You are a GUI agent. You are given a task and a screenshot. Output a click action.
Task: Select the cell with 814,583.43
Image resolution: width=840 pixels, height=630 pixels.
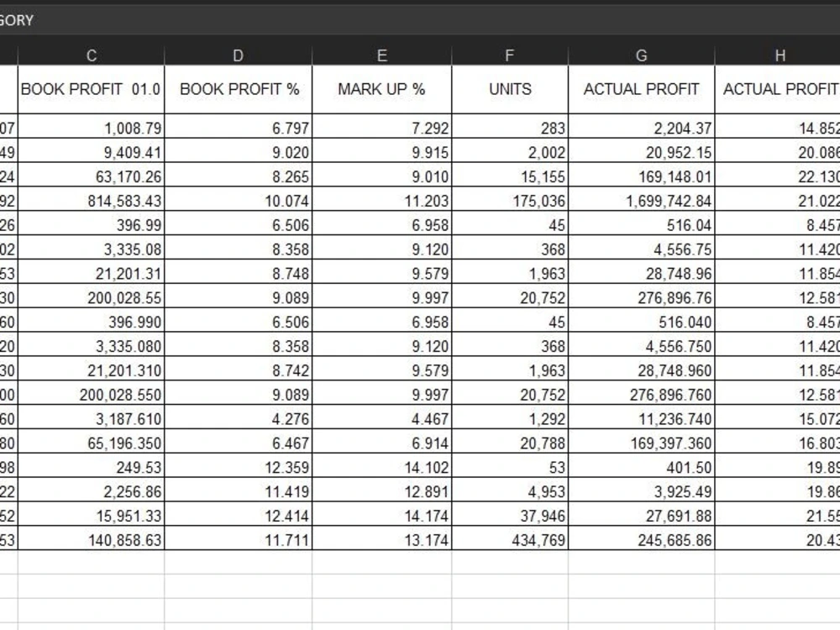tap(91, 199)
